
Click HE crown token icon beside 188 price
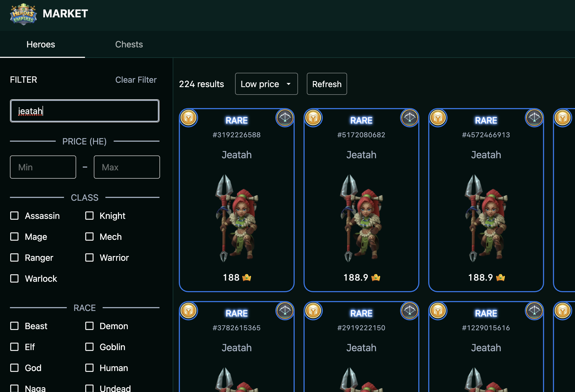tap(246, 278)
